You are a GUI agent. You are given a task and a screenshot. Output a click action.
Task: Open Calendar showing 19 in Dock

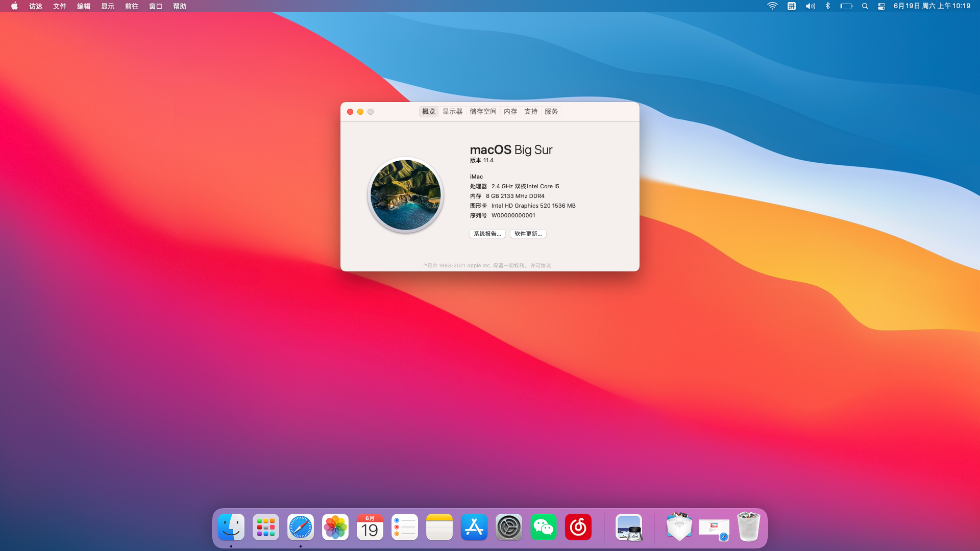tap(370, 527)
